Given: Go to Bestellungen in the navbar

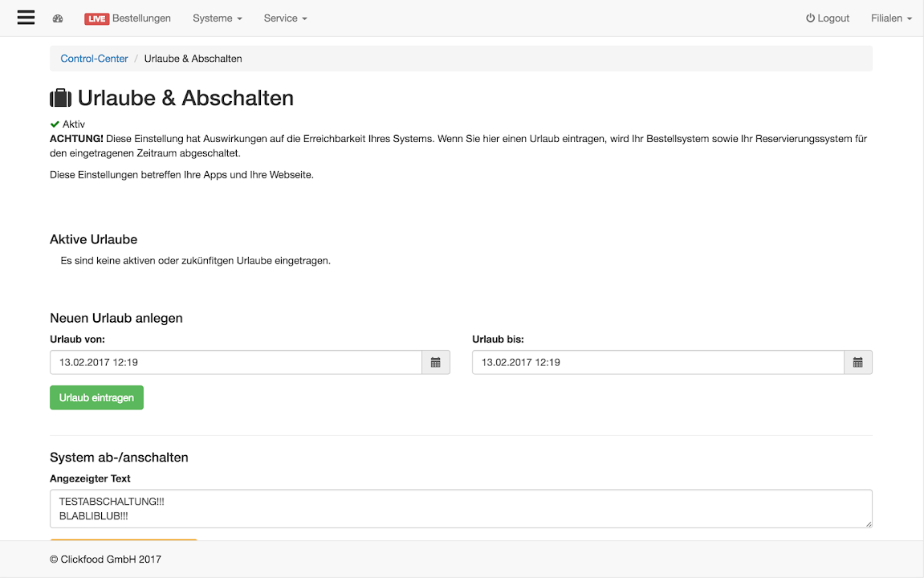Looking at the screenshot, I should coord(141,18).
